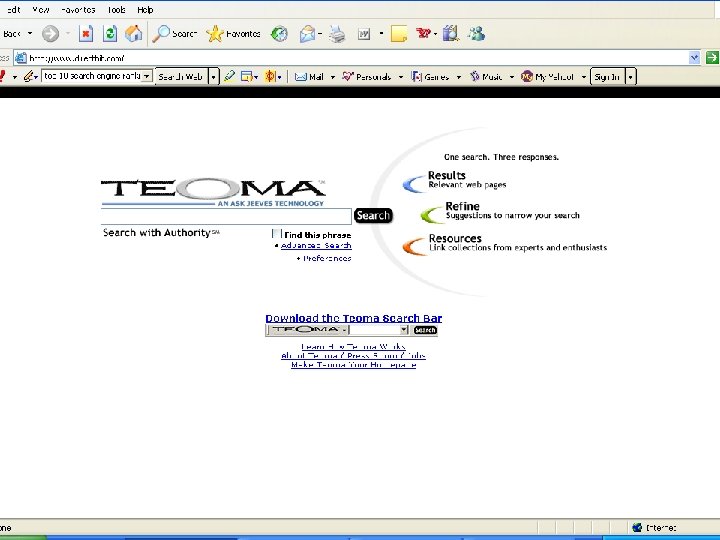The height and width of the screenshot is (540, 720).
Task: Expand the Personals dropdown arrow
Action: [400, 77]
